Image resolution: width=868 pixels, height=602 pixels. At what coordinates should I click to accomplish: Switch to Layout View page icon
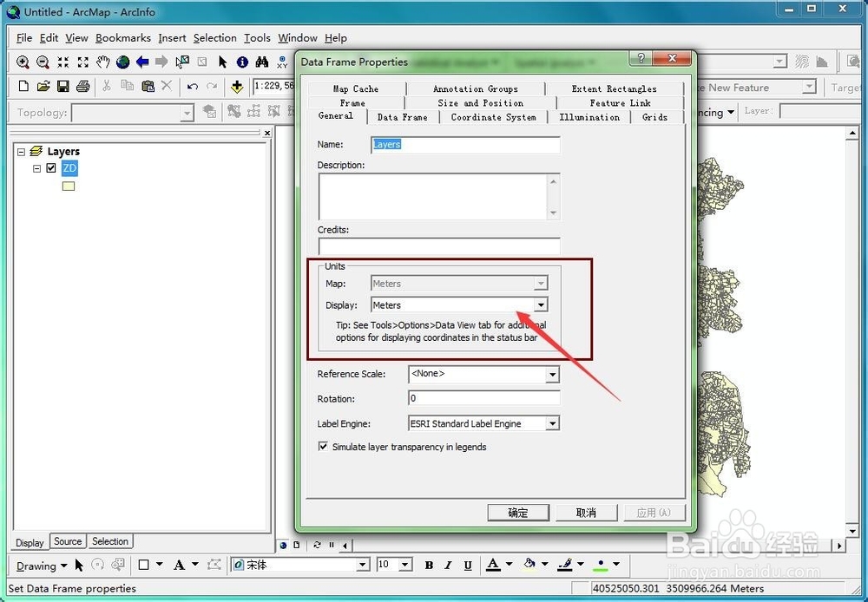point(296,545)
